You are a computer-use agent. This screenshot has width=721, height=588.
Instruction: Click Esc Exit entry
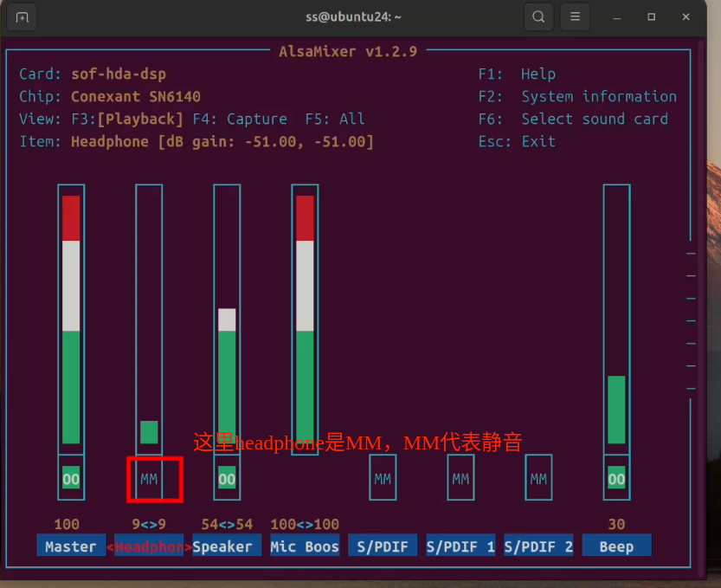pos(517,142)
